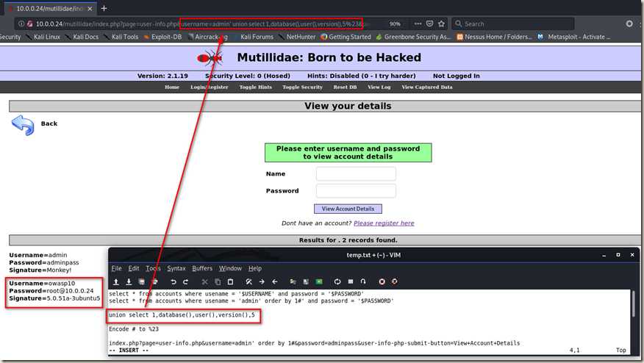Open the Kali Tools bookmark
The width and height of the screenshot is (644, 363).
point(121,37)
